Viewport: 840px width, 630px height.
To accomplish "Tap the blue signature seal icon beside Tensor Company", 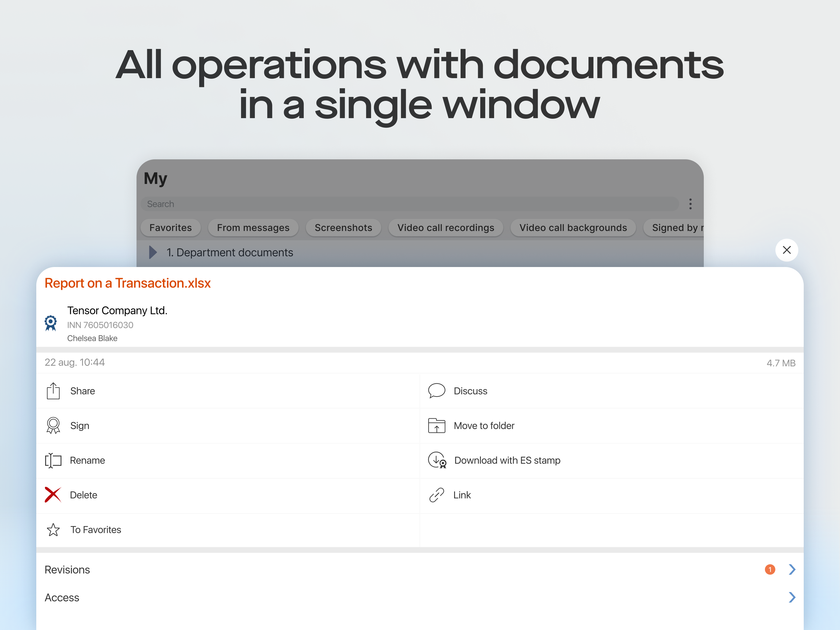I will (50, 323).
